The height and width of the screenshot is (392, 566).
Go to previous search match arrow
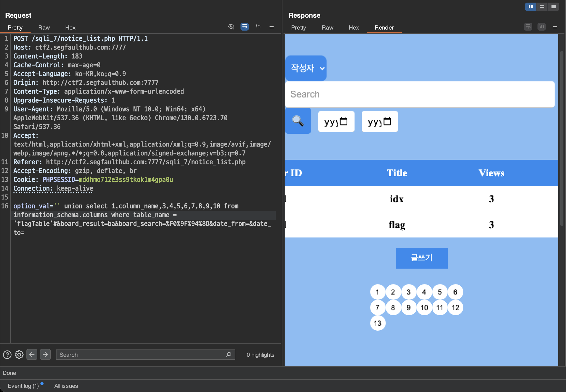[x=32, y=354]
